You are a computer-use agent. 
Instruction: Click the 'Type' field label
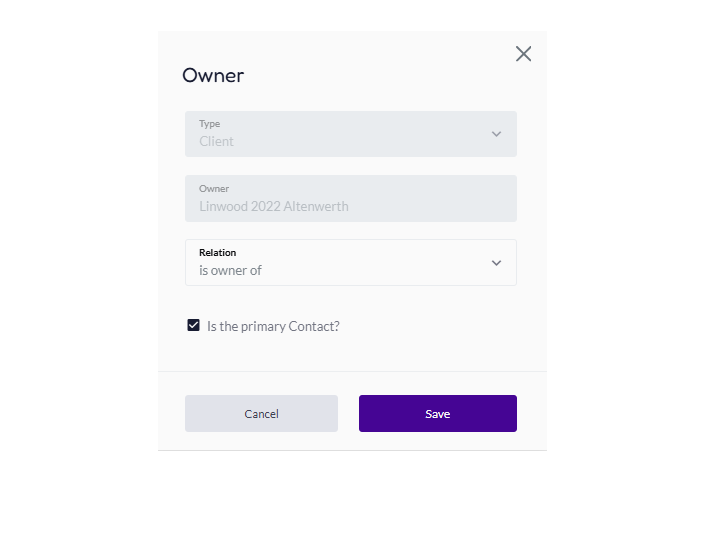(210, 124)
